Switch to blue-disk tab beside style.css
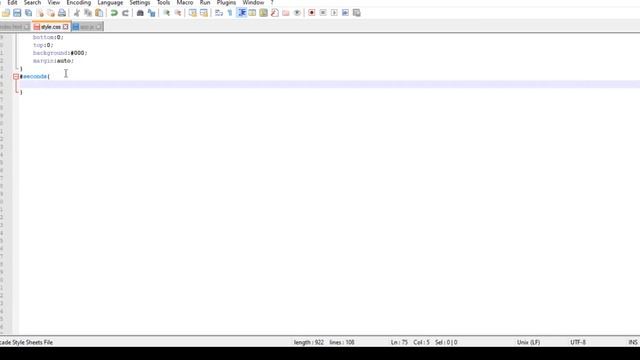The image size is (640, 360). [x=87, y=27]
